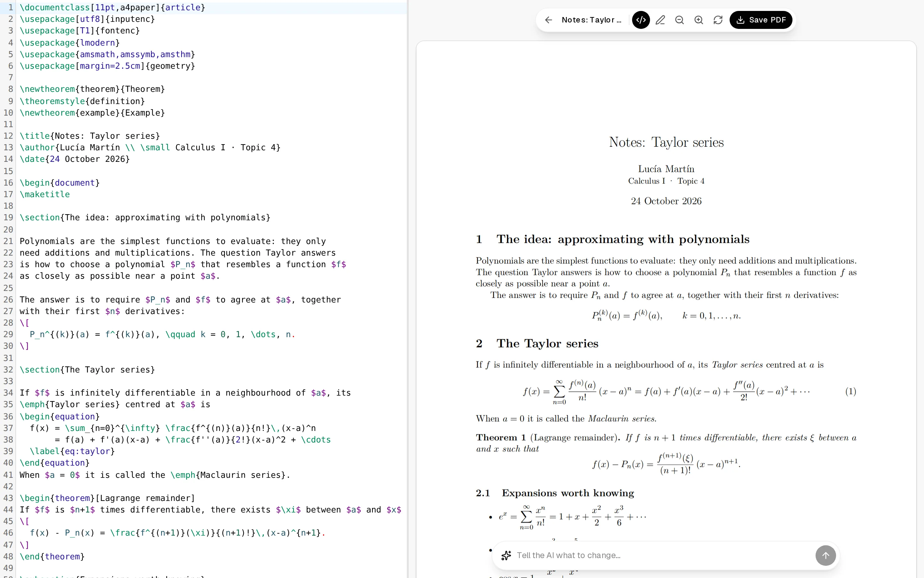Click '24 October 2026' in the preview

click(666, 201)
